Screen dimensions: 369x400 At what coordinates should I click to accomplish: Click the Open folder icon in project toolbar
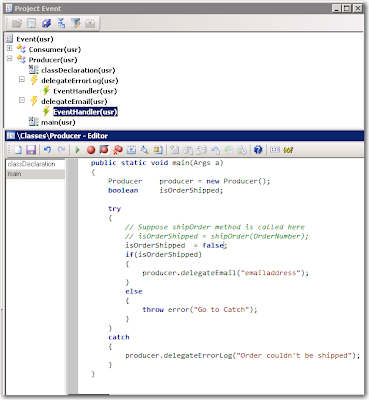17,23
